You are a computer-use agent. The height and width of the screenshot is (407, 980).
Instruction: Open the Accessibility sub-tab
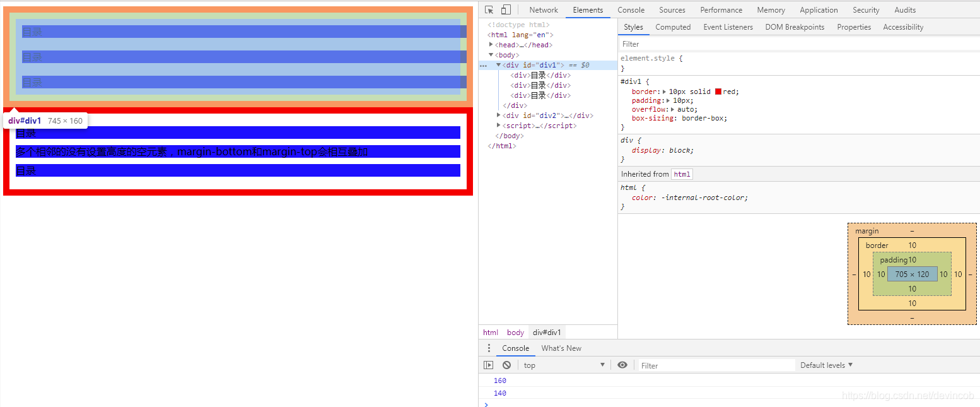point(903,27)
